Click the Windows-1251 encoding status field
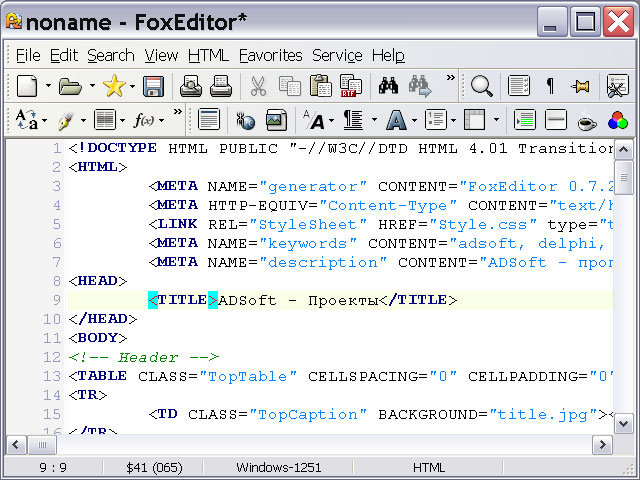The height and width of the screenshot is (480, 640). [x=278, y=467]
